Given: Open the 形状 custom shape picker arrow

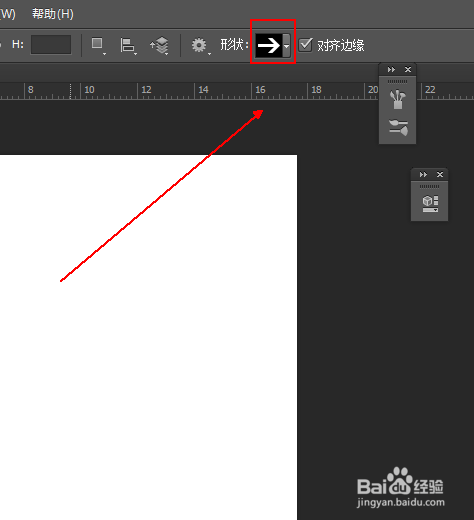Looking at the screenshot, I should pyautogui.click(x=286, y=45).
